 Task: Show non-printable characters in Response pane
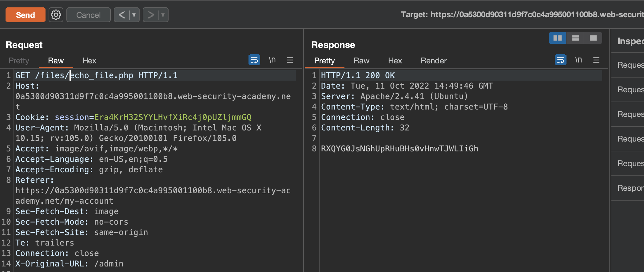point(578,60)
